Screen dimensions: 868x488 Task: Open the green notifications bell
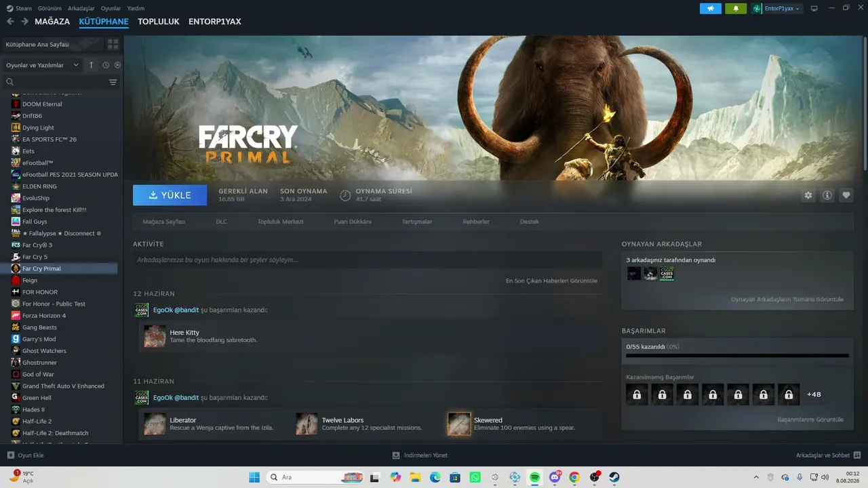[736, 8]
